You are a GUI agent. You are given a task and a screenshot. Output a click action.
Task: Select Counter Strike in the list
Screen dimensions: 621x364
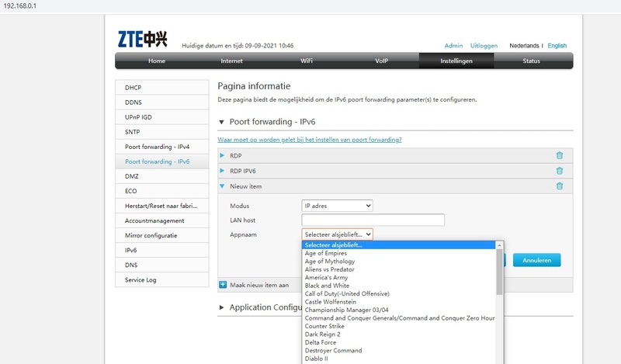pyautogui.click(x=399, y=327)
